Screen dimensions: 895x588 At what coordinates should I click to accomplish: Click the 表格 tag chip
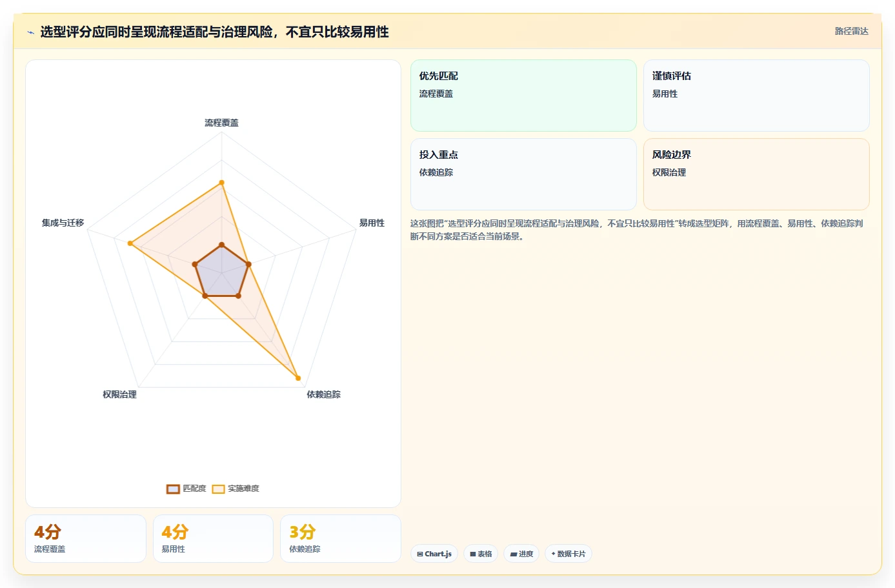pos(481,554)
